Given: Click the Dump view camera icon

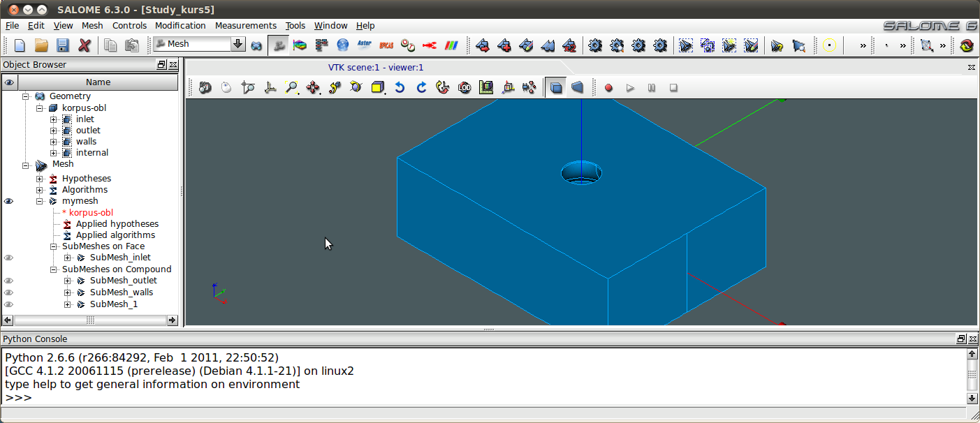Looking at the screenshot, I should pyautogui.click(x=205, y=88).
